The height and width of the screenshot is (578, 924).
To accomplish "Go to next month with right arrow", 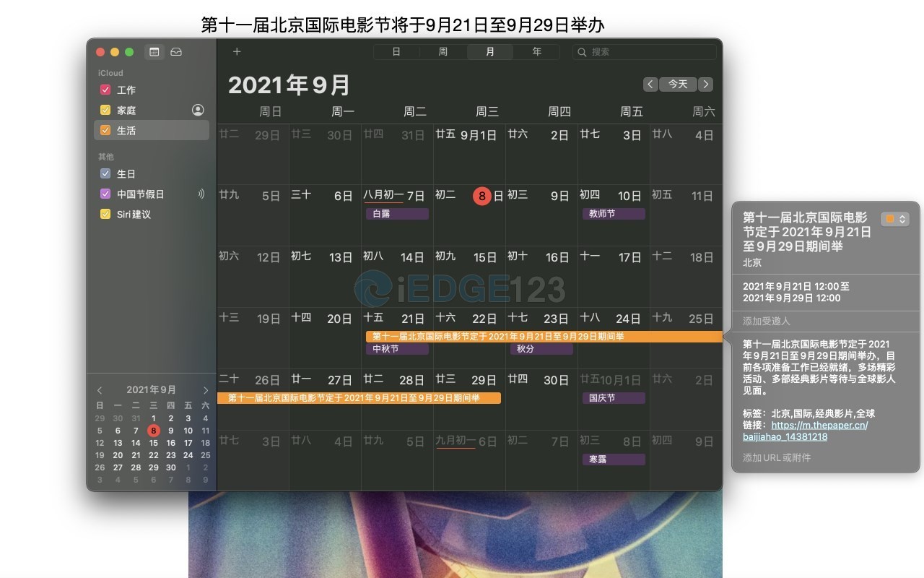I will tap(706, 85).
